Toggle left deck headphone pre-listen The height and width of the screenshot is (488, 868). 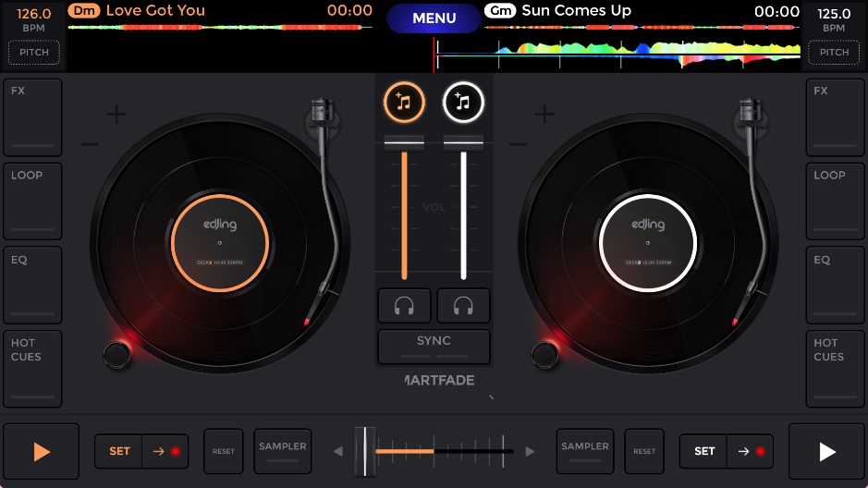tap(404, 306)
